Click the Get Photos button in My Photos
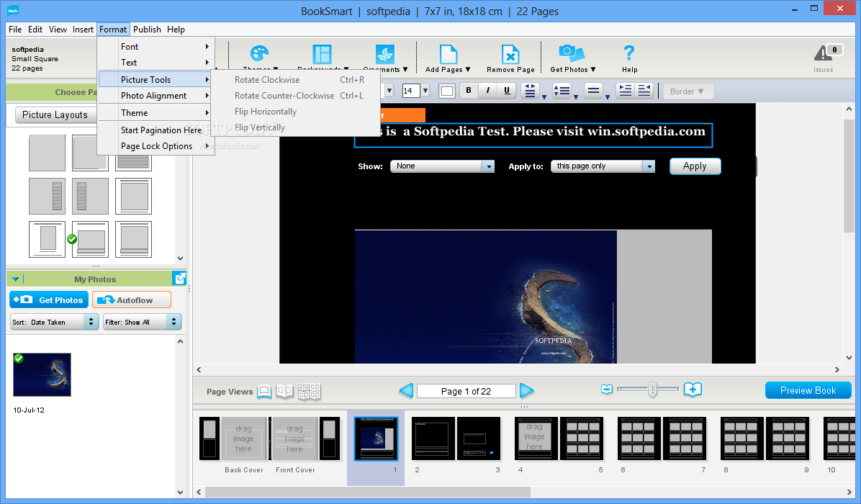 [x=48, y=300]
